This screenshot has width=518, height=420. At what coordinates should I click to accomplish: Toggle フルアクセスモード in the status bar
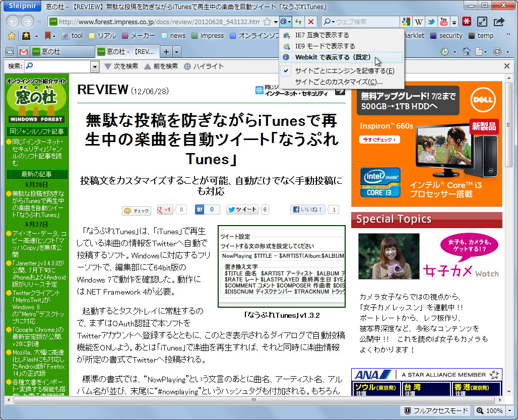coord(434,410)
